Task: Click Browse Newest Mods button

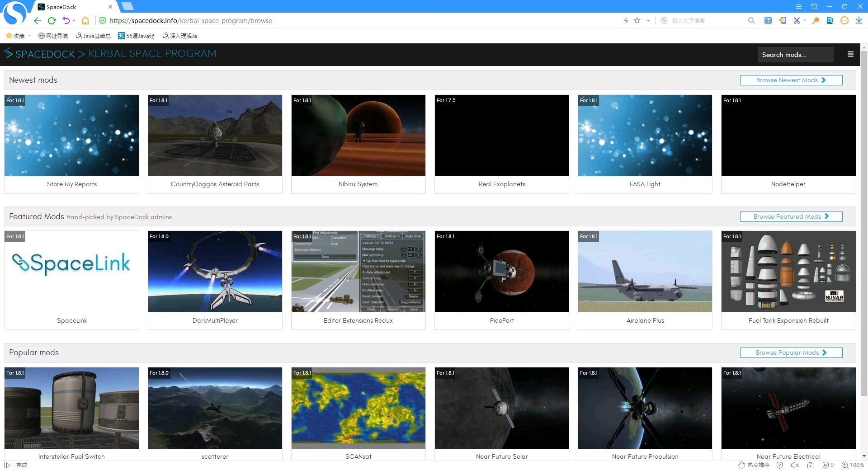Action: tap(791, 80)
